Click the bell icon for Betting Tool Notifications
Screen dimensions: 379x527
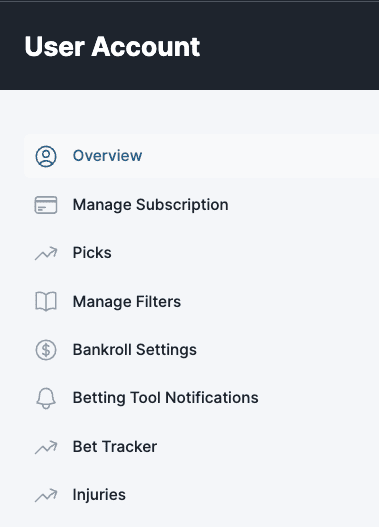pyautogui.click(x=46, y=398)
